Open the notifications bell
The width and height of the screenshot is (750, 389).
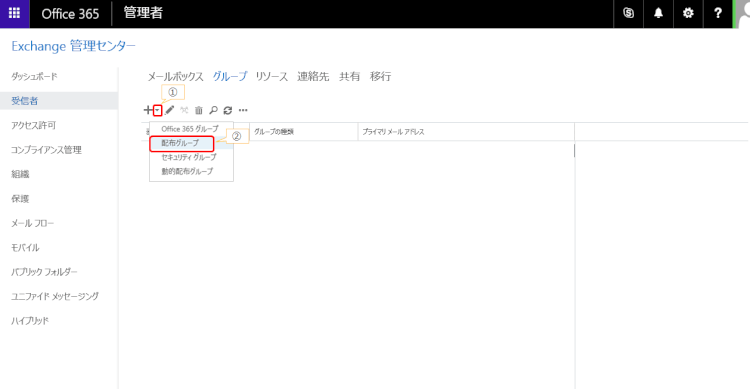click(x=658, y=13)
